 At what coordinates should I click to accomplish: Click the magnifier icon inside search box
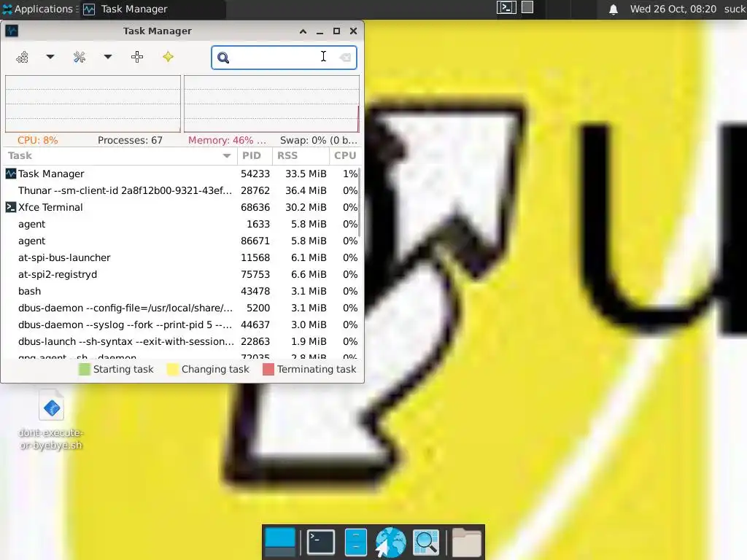click(x=223, y=58)
